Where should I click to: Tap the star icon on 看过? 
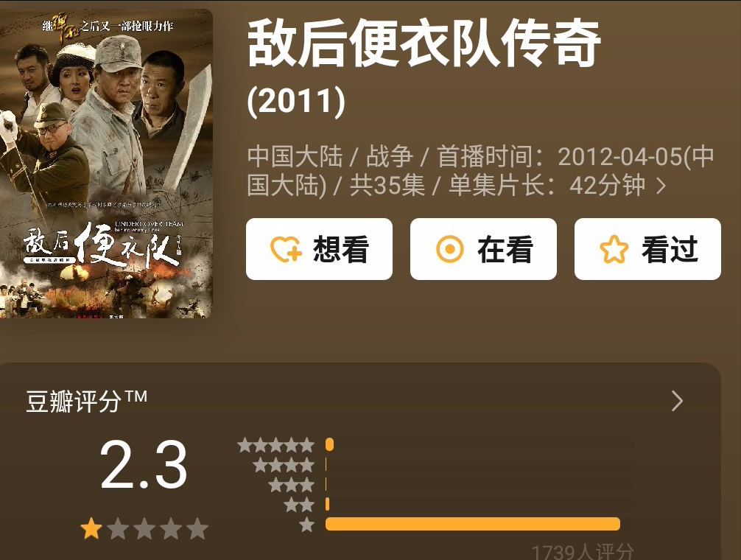point(614,249)
